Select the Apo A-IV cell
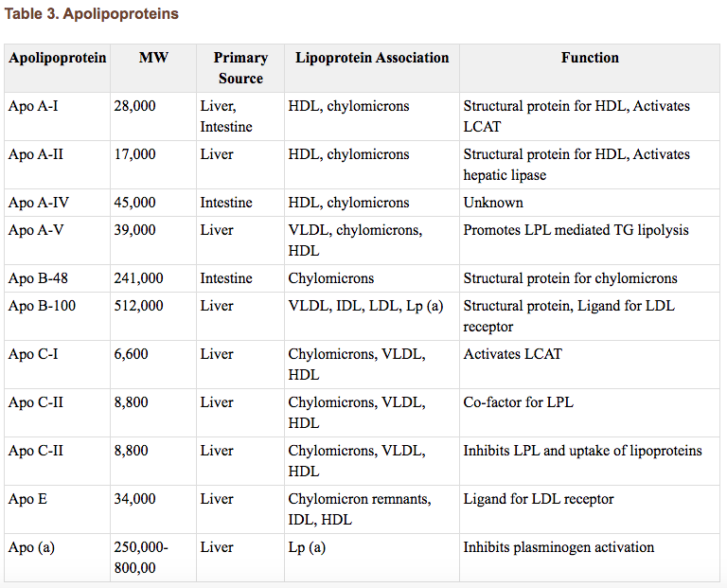The image size is (727, 588). (x=37, y=203)
